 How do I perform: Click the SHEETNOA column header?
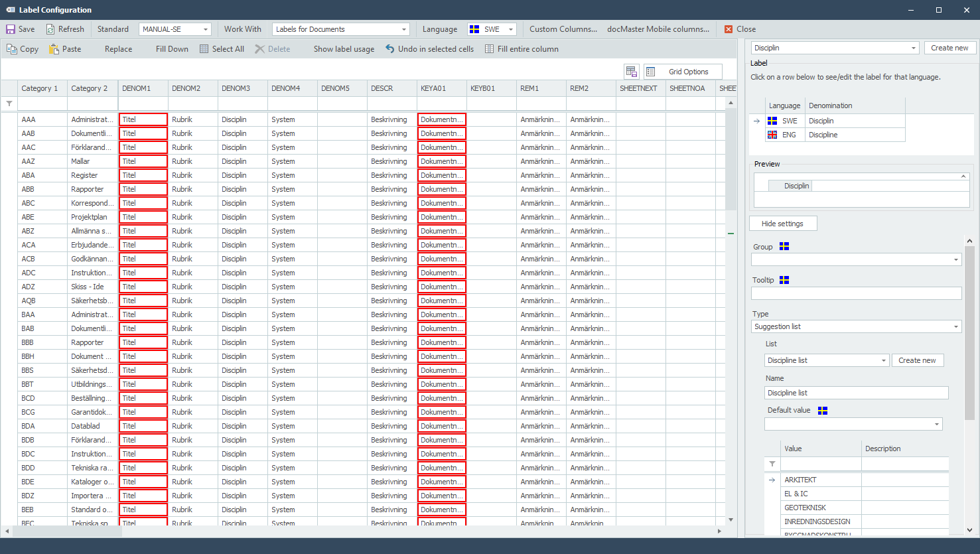(690, 88)
